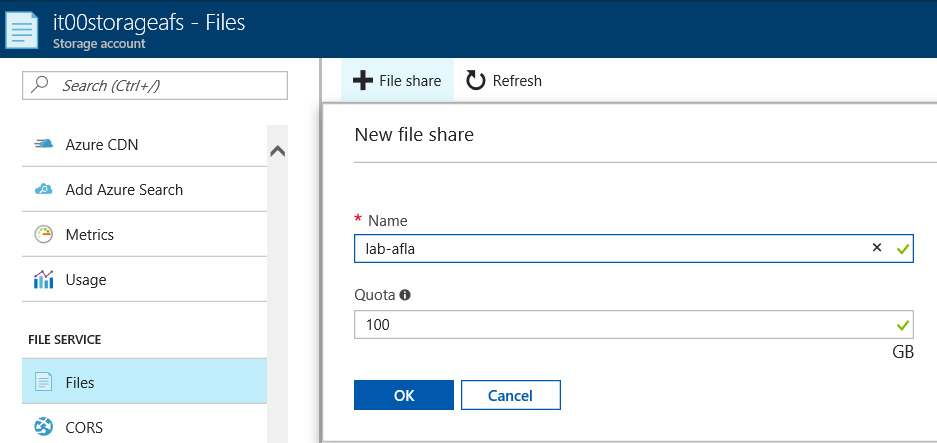Focus the Search (Ctrl+/) box
This screenshot has height=443, width=937.
[x=155, y=85]
